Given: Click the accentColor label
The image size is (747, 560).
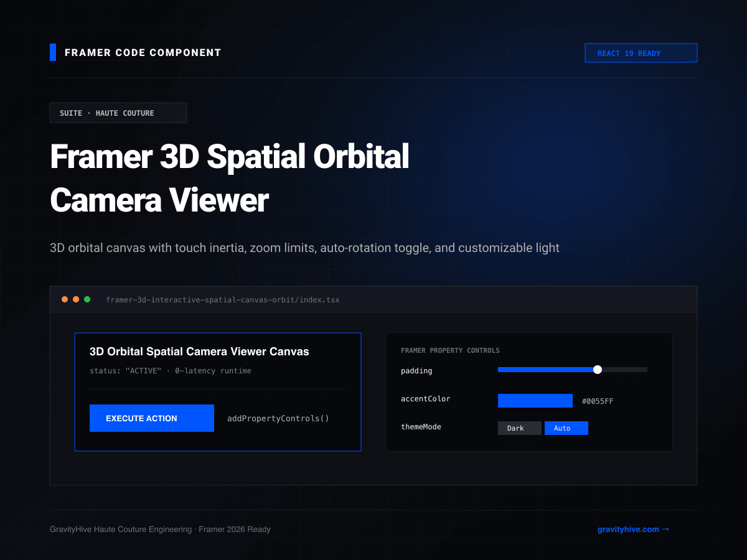Looking at the screenshot, I should pos(426,399).
